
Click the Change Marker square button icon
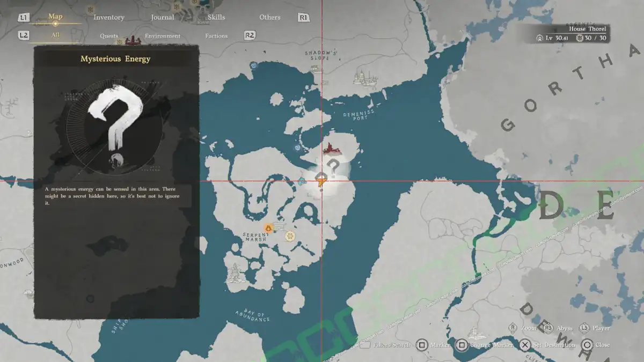point(462,345)
